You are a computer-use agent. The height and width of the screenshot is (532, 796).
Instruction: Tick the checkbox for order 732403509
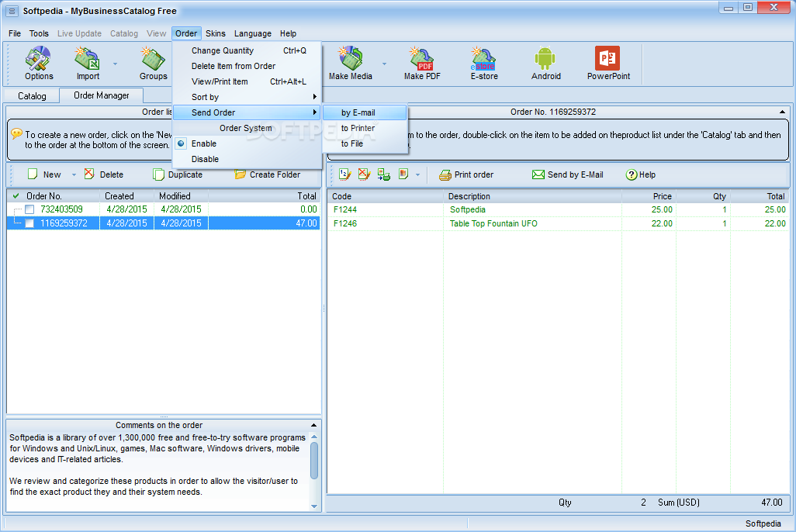pyautogui.click(x=29, y=209)
